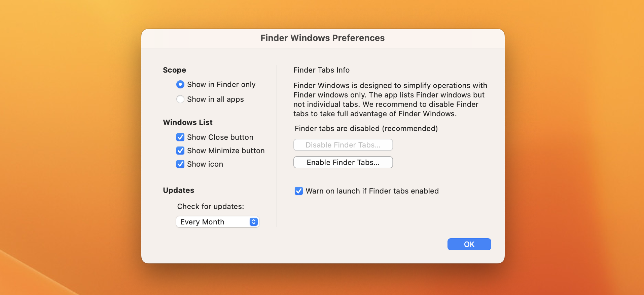This screenshot has width=644, height=295.
Task: Click the Finder Windows Preferences title bar
Action: [x=322, y=38]
